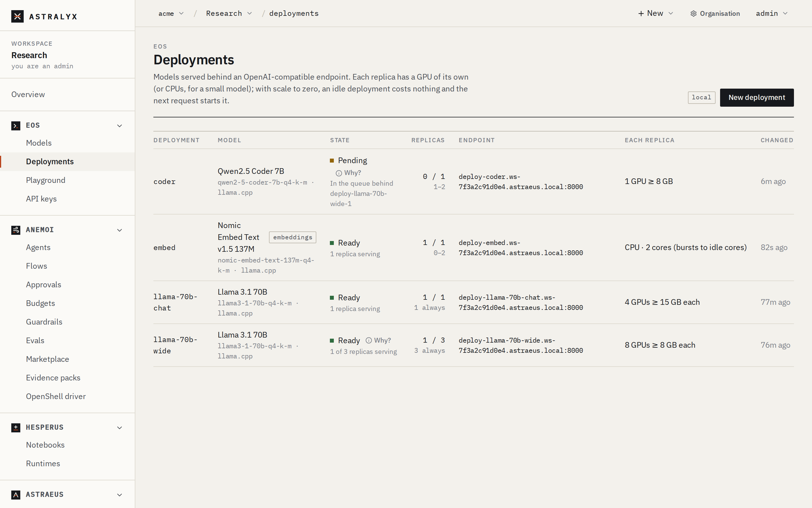The height and width of the screenshot is (508, 812).
Task: Open the admin user menu
Action: [x=771, y=14]
